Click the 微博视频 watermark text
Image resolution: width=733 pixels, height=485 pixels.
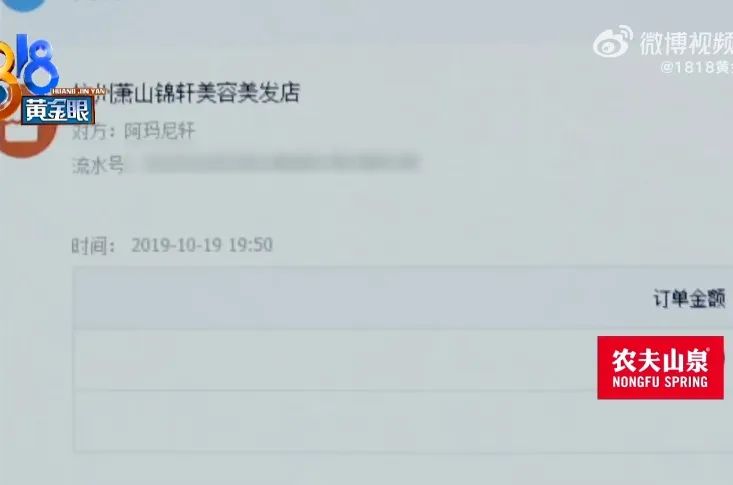pyautogui.click(x=686, y=43)
